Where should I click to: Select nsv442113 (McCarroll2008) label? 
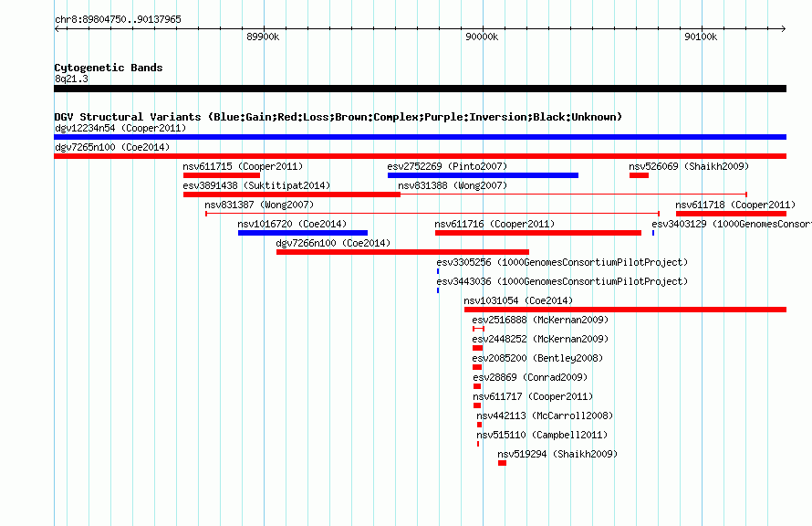[545, 416]
